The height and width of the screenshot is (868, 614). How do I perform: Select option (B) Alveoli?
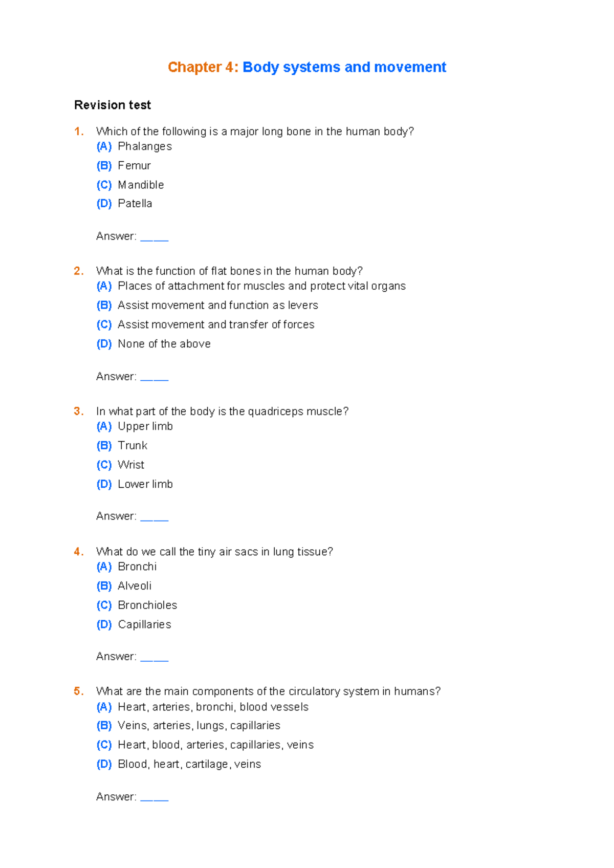point(124,586)
